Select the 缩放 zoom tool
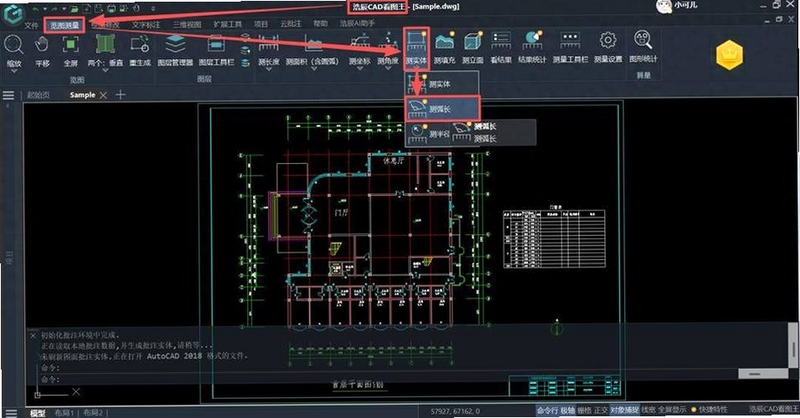This screenshot has width=800, height=418. coord(14,51)
